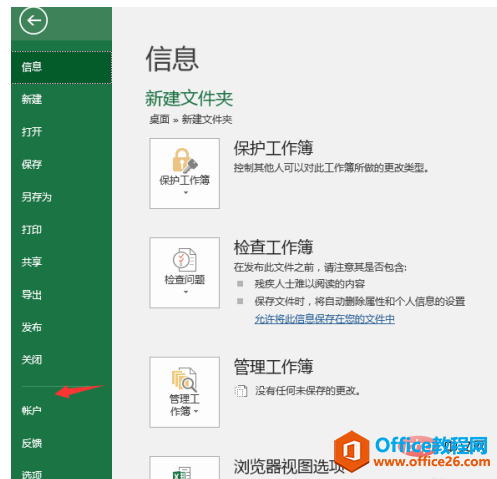Click the 桌面 breadcrumb path link

pos(159,119)
